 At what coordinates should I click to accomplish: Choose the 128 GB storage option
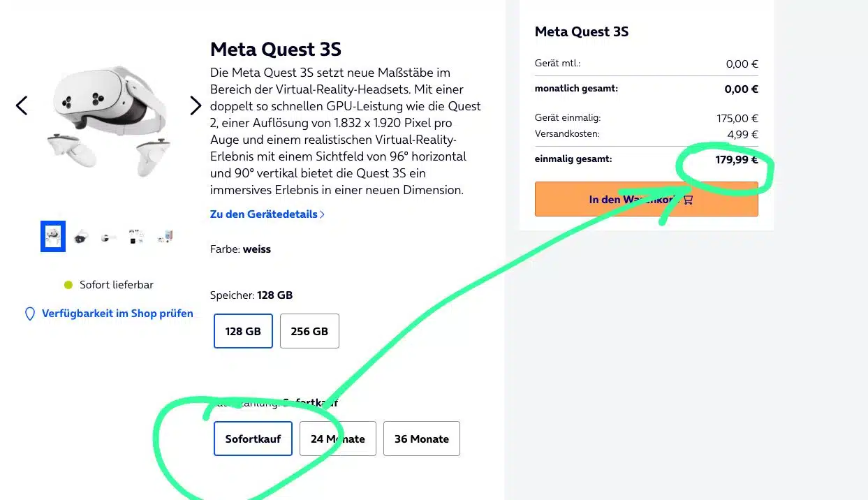click(x=243, y=331)
